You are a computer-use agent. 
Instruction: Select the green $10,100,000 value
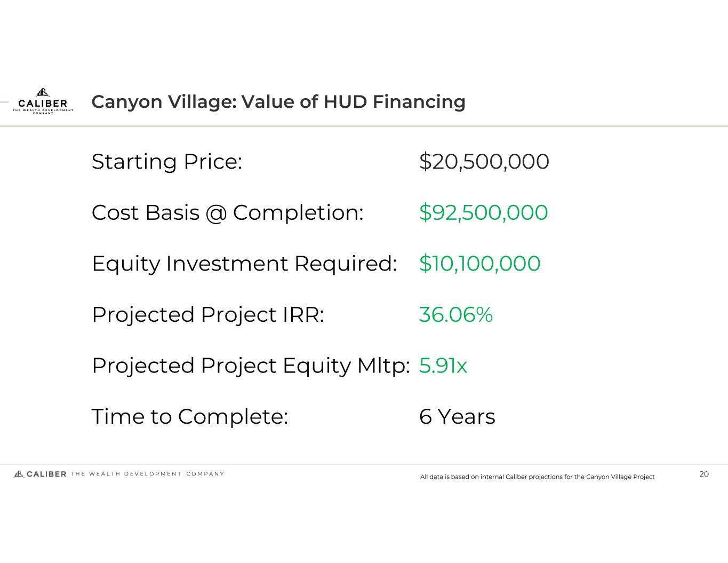click(x=479, y=264)
